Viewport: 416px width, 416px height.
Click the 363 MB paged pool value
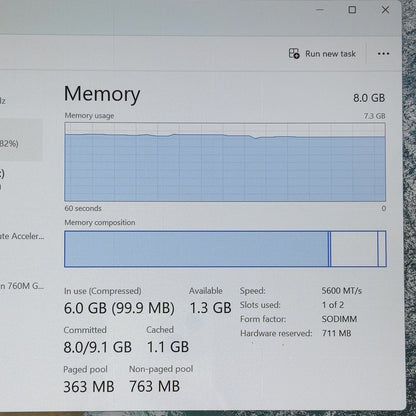(89, 387)
